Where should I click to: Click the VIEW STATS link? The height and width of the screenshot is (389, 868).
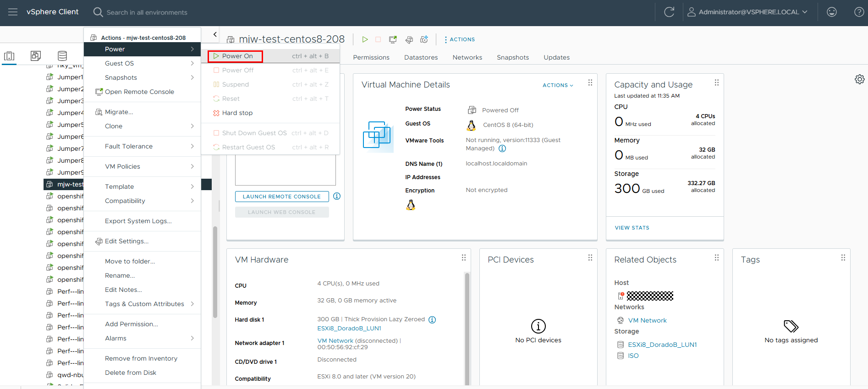pos(632,228)
